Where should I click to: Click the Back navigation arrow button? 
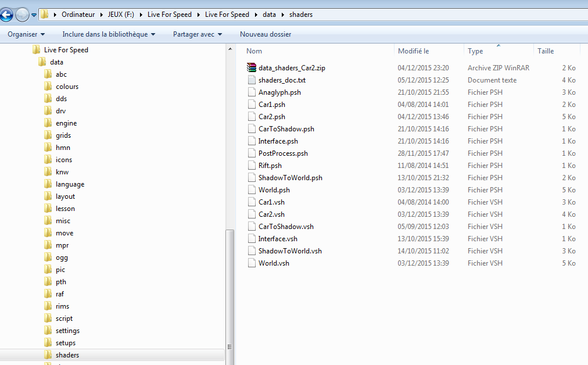pyautogui.click(x=6, y=15)
